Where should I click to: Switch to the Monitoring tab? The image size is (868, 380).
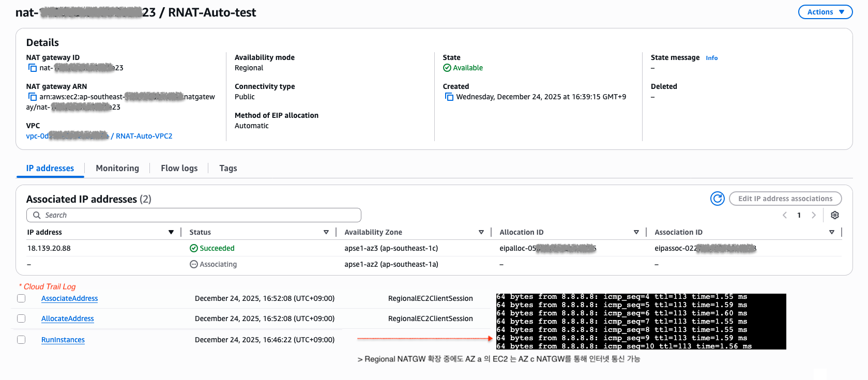pos(117,168)
